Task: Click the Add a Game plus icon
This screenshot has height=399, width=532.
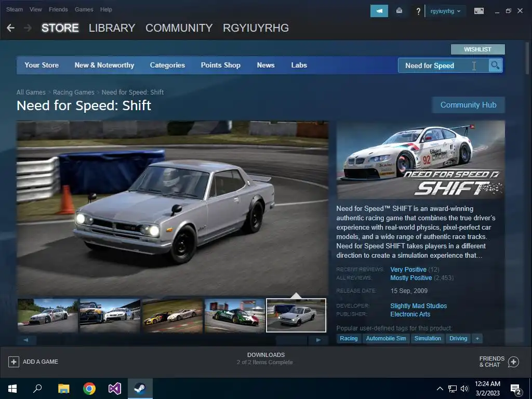Action: click(14, 362)
